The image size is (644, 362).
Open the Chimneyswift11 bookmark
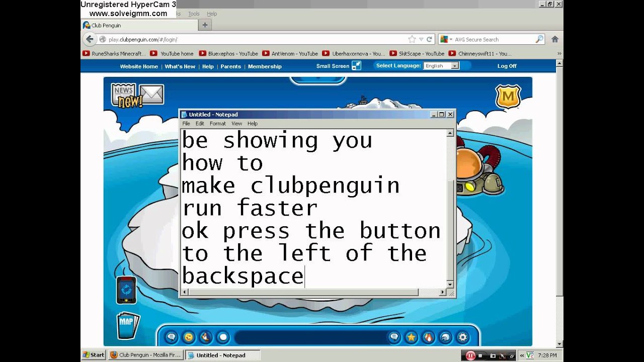[480, 53]
